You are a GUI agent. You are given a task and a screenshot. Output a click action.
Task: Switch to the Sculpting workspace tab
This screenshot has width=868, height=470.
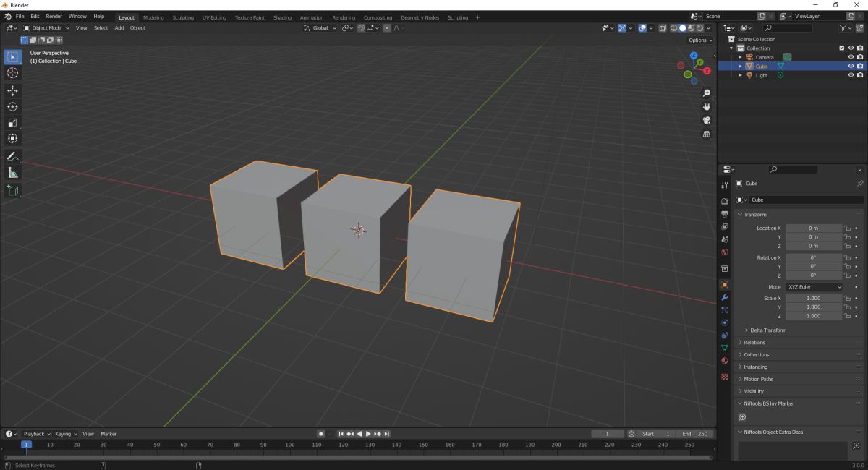tap(183, 17)
